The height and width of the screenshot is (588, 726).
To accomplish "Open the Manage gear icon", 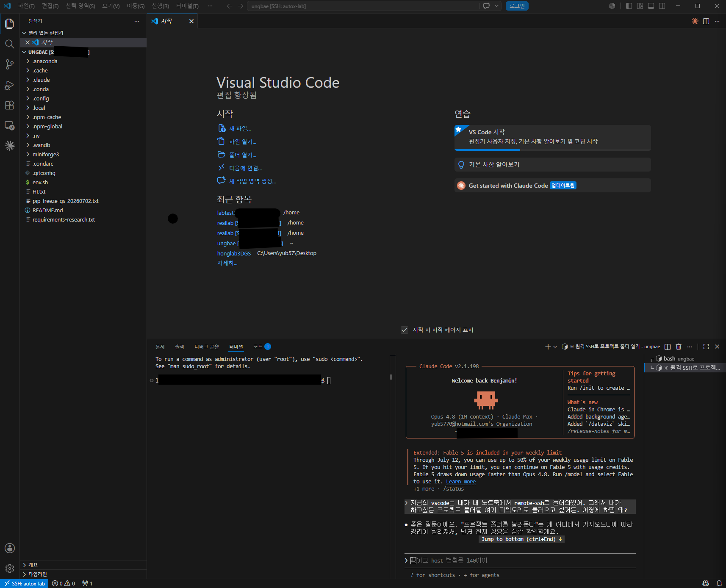I will click(9, 569).
